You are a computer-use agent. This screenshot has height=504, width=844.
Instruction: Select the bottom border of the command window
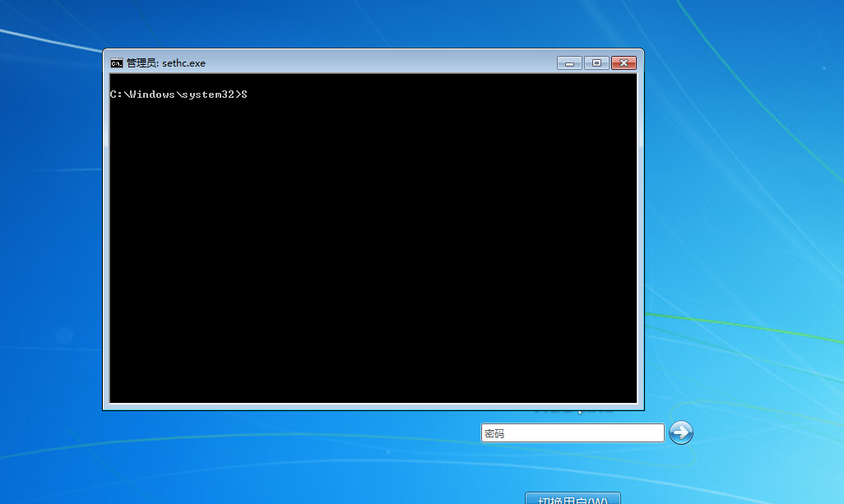[373, 407]
